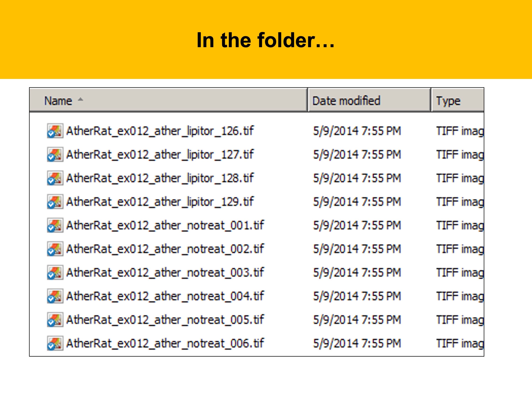Click the notreat_005.tif file icon
This screenshot has width=532, height=399.
pyautogui.click(x=55, y=320)
